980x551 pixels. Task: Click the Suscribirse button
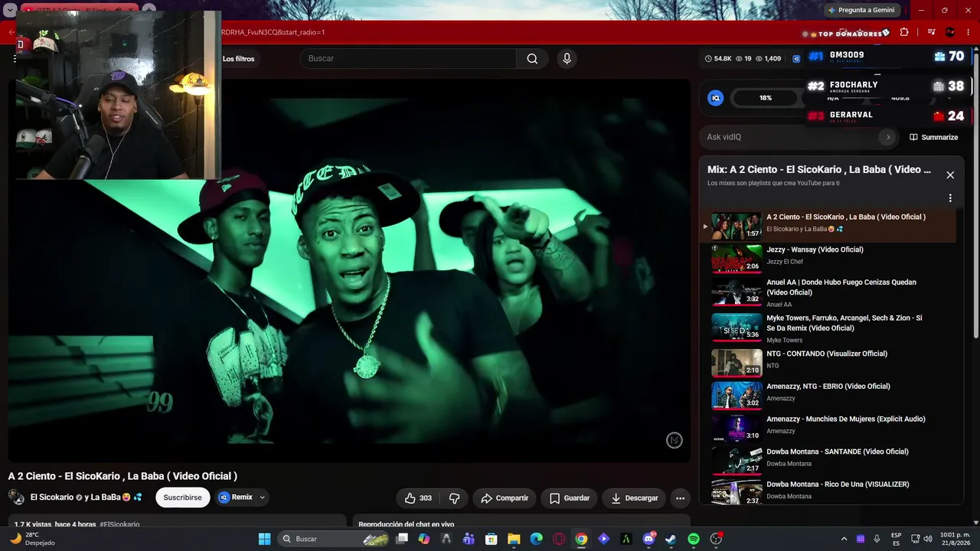click(x=182, y=497)
